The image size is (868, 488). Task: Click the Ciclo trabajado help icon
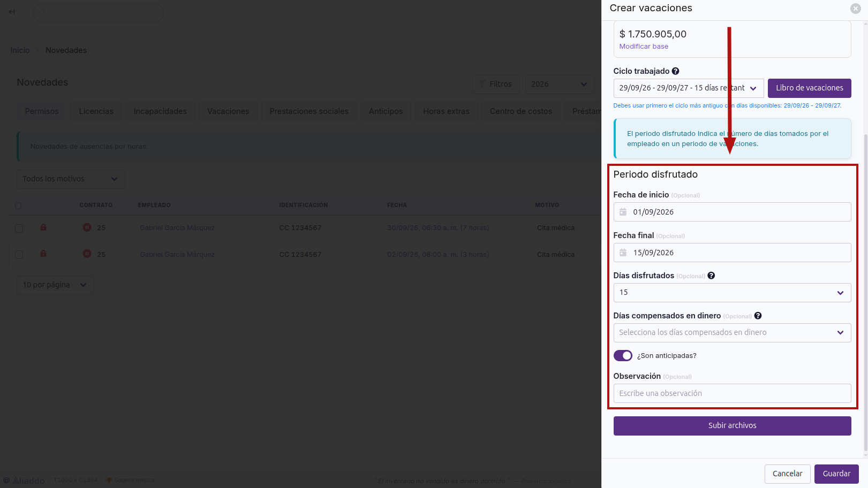[676, 71]
